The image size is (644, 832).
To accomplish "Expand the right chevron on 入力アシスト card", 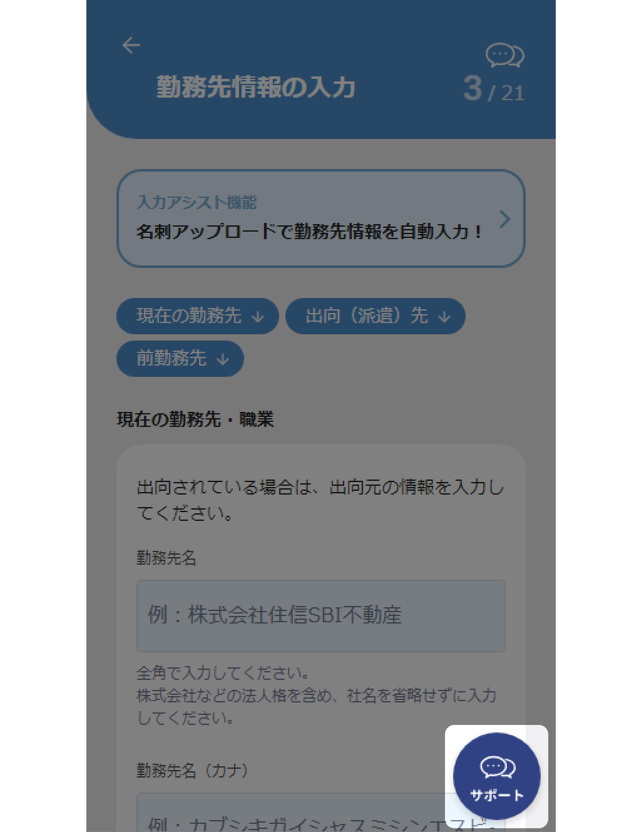I will (504, 219).
